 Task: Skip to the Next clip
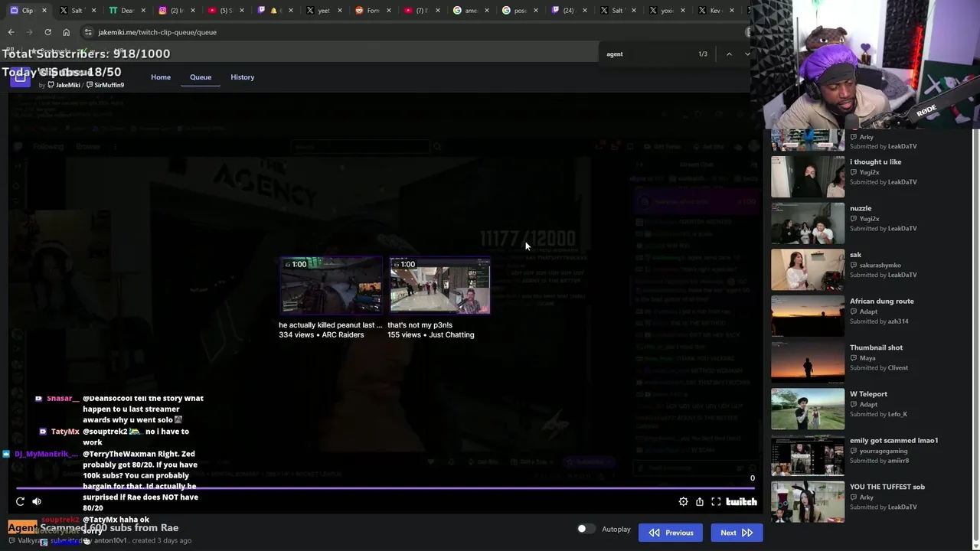737,533
